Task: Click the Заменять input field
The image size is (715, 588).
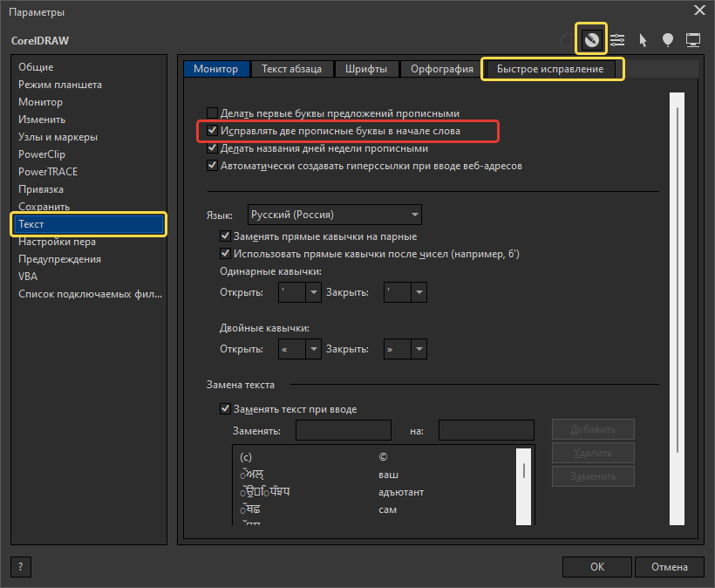Action: coord(344,430)
